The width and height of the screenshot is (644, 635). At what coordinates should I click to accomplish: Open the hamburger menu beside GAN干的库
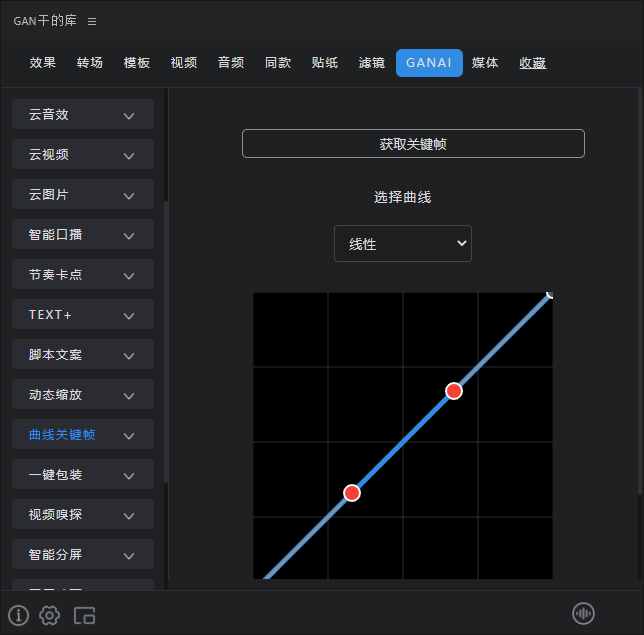[x=92, y=21]
